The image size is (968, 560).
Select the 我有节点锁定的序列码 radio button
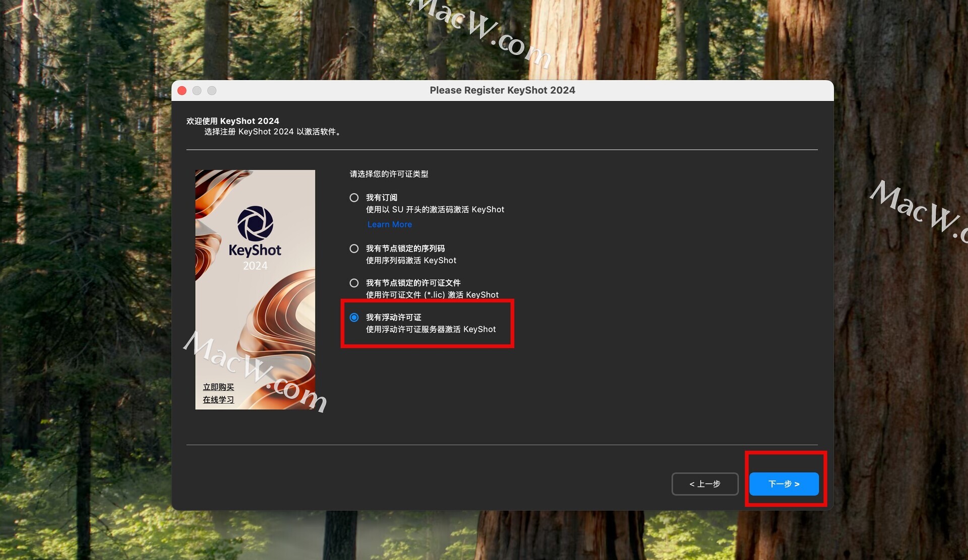[x=354, y=248]
